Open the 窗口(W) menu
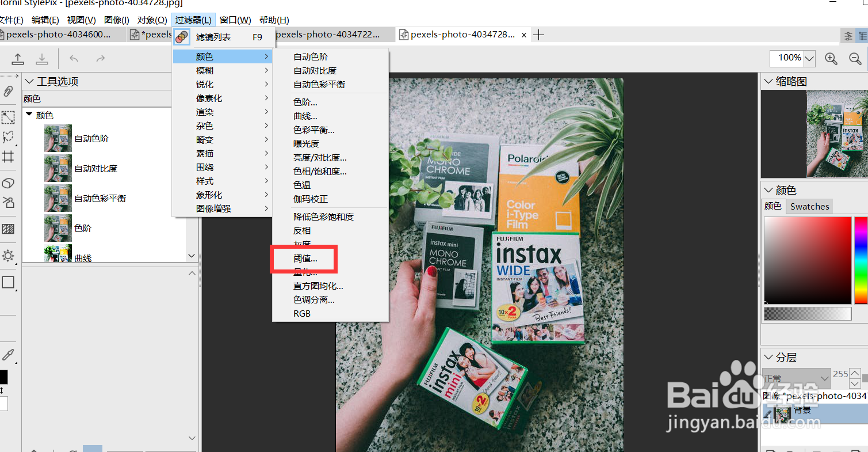Viewport: 868px width, 452px height. [235, 20]
